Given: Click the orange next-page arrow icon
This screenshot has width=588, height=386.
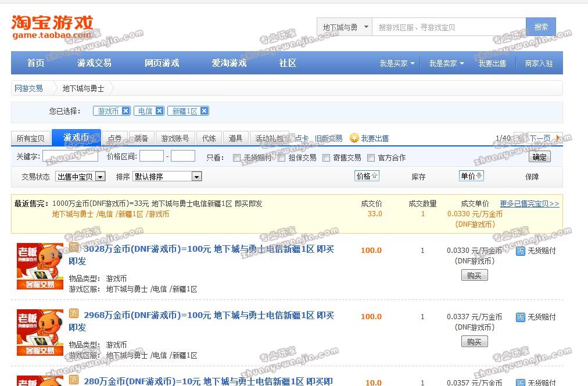Looking at the screenshot, I should (558, 138).
